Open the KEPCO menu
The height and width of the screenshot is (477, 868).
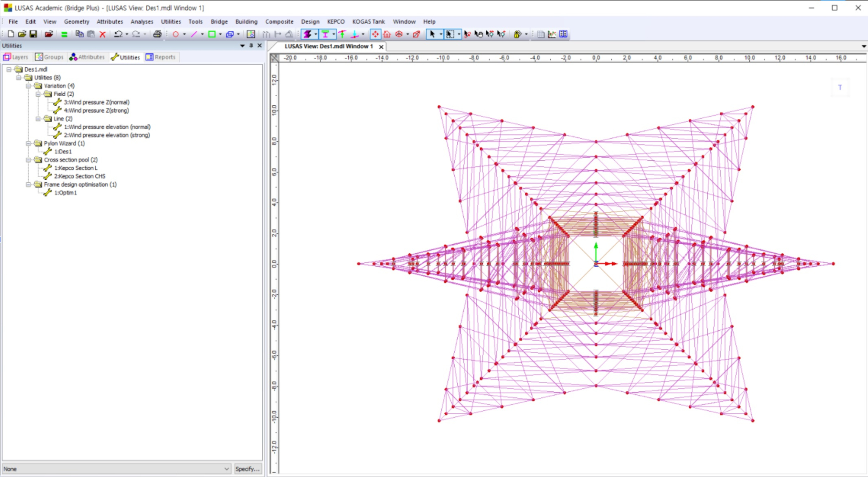click(x=335, y=22)
